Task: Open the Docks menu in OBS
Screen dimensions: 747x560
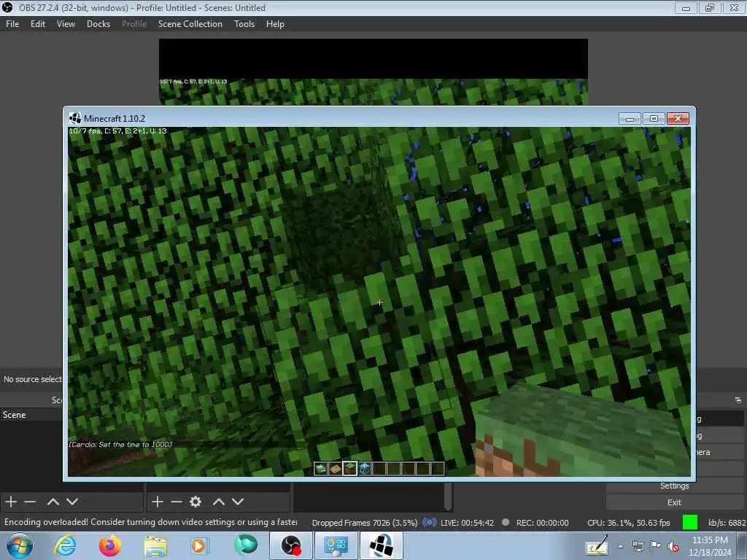Action: pyautogui.click(x=98, y=24)
